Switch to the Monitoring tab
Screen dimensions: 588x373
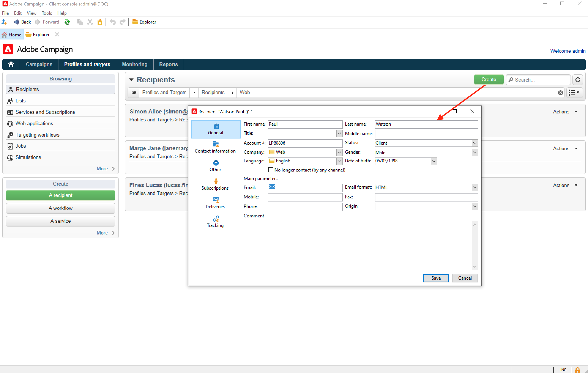[135, 64]
